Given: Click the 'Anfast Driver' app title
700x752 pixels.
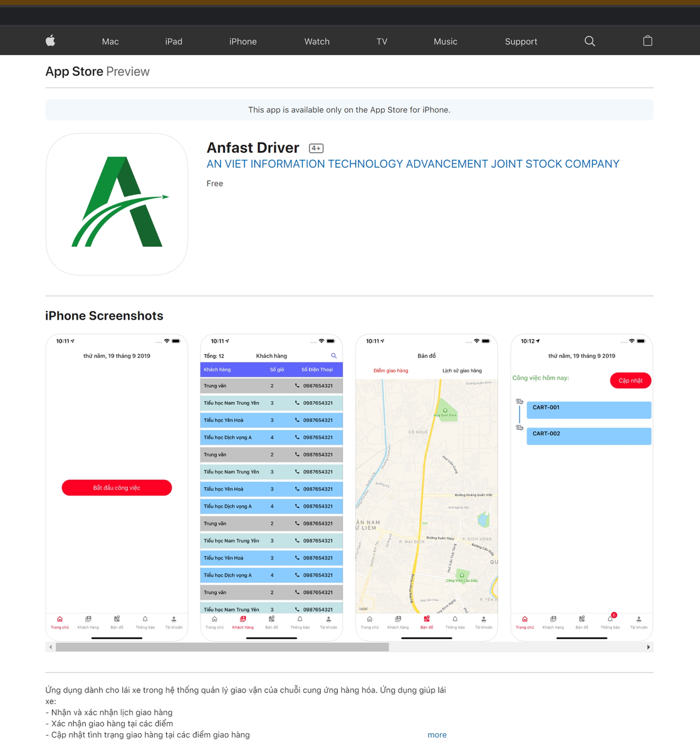Looking at the screenshot, I should pos(253,148).
